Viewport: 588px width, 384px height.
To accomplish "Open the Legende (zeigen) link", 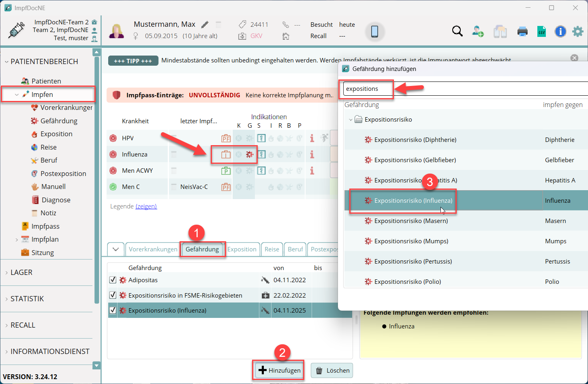I will pos(146,206).
